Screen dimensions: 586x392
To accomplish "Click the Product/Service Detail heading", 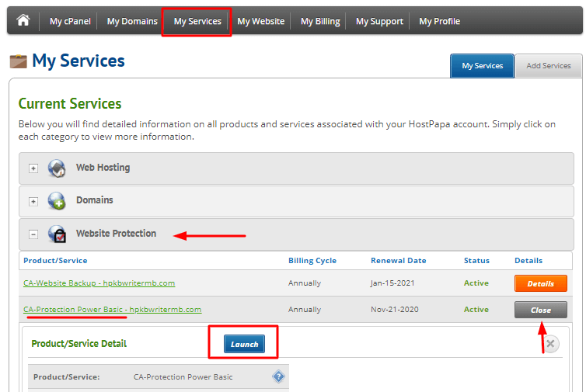I will [x=78, y=343].
